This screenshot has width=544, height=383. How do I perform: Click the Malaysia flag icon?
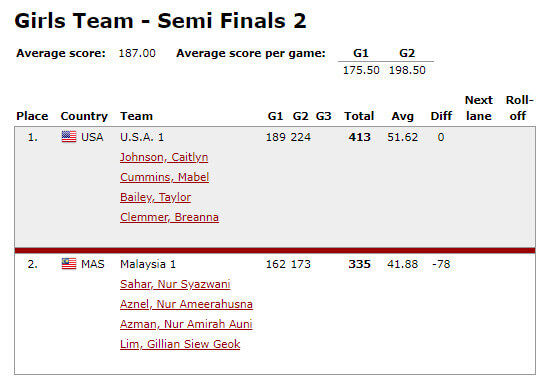point(69,264)
